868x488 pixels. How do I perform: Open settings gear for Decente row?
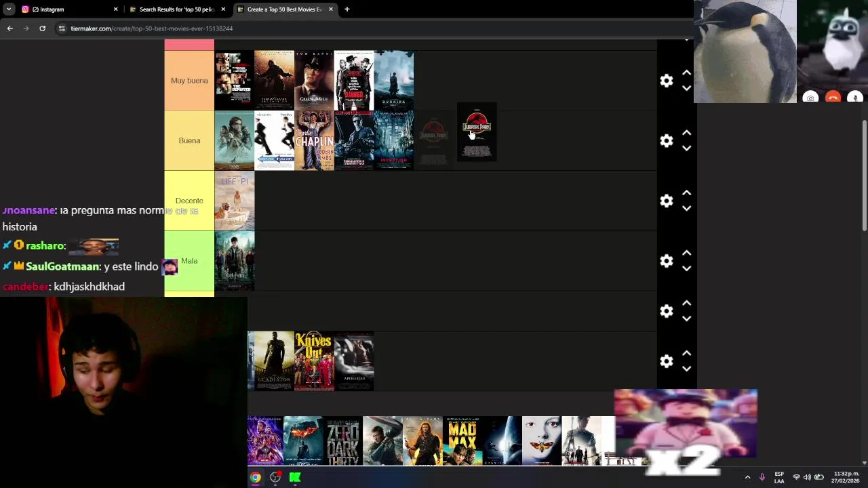[x=667, y=201]
